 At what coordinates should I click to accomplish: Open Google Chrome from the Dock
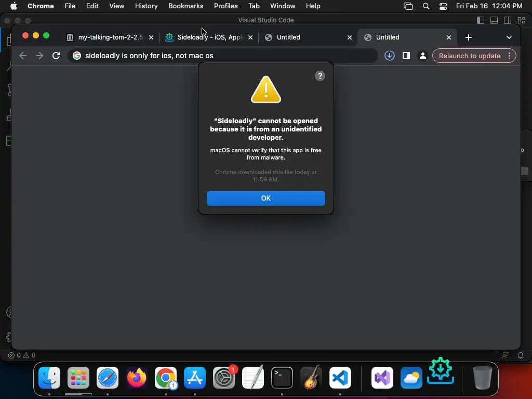166,378
